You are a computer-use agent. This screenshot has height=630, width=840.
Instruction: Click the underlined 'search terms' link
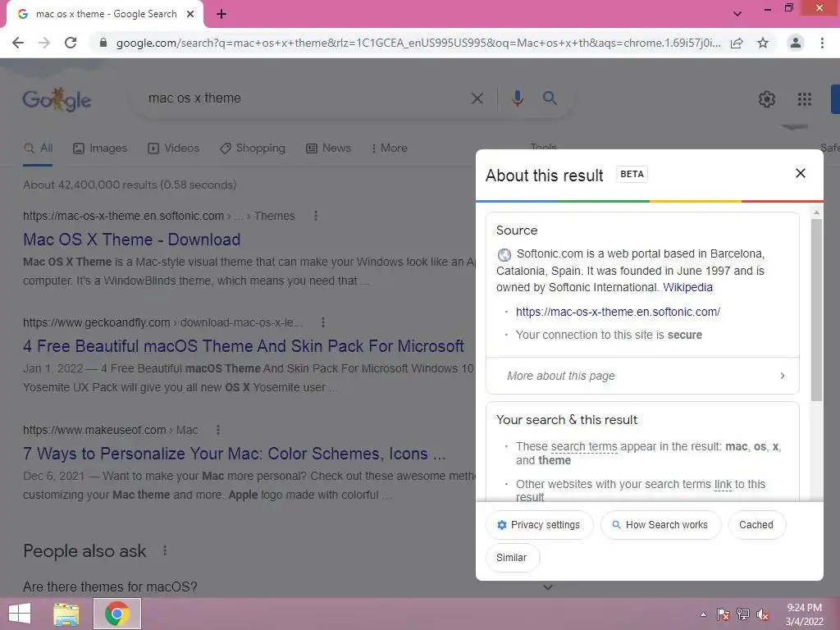tap(584, 447)
